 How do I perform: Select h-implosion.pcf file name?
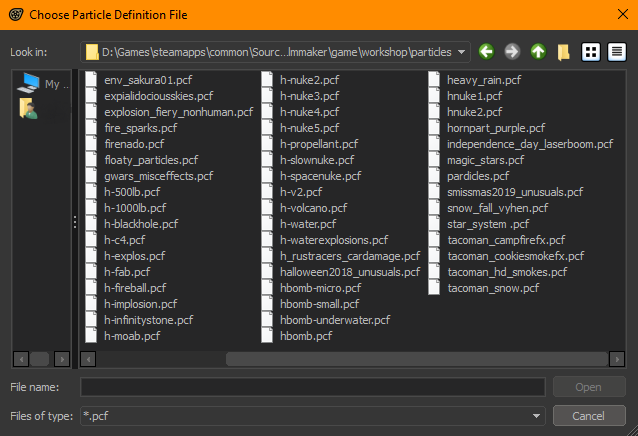[x=141, y=304]
